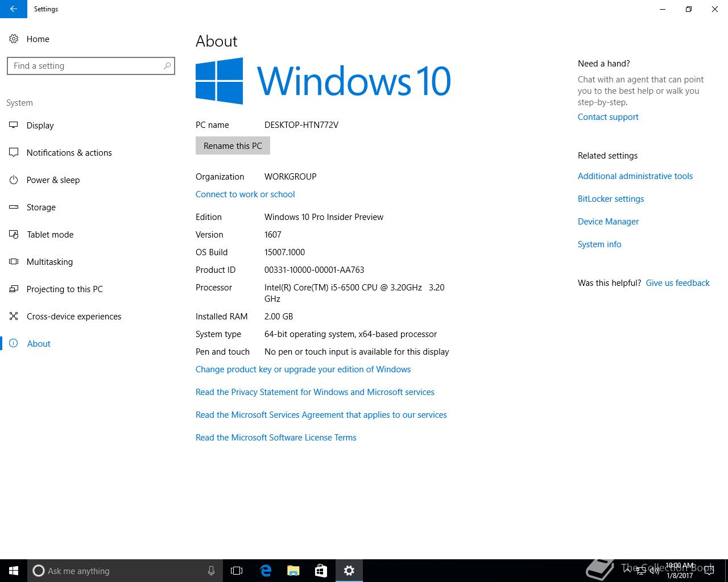Click edition text Windows 10 Pro Insider Preview
Viewport: 728px width, 582px height.
point(324,217)
